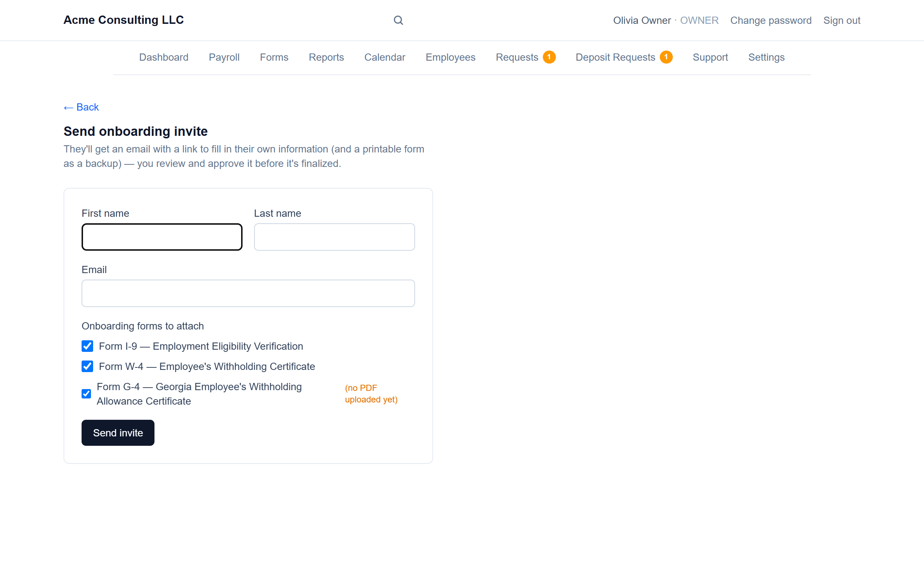Click Change password link
This screenshot has width=924, height=578.
pyautogui.click(x=771, y=20)
